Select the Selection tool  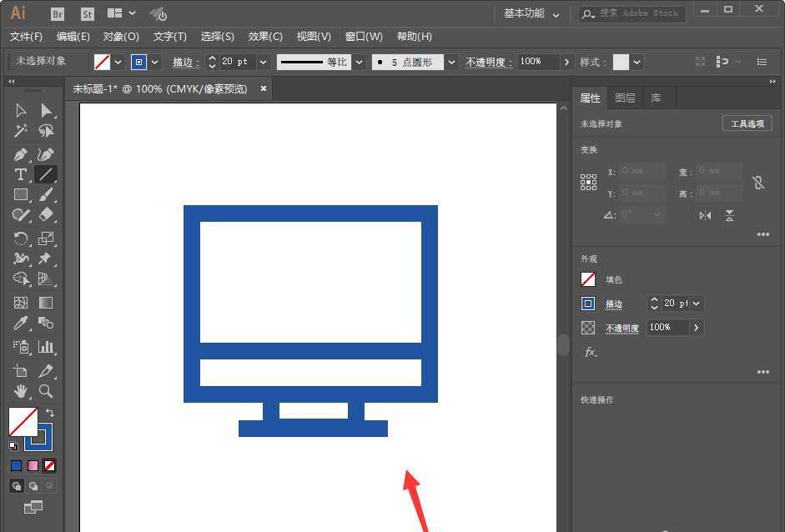21,110
